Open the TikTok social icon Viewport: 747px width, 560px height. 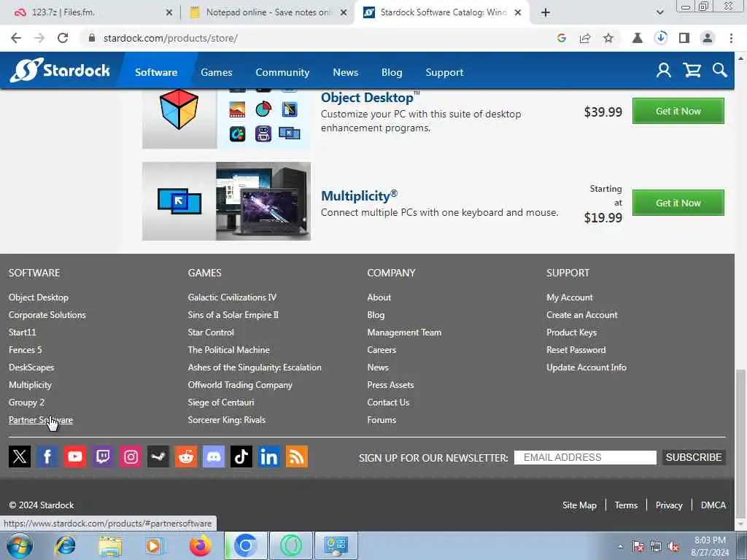pos(241,456)
